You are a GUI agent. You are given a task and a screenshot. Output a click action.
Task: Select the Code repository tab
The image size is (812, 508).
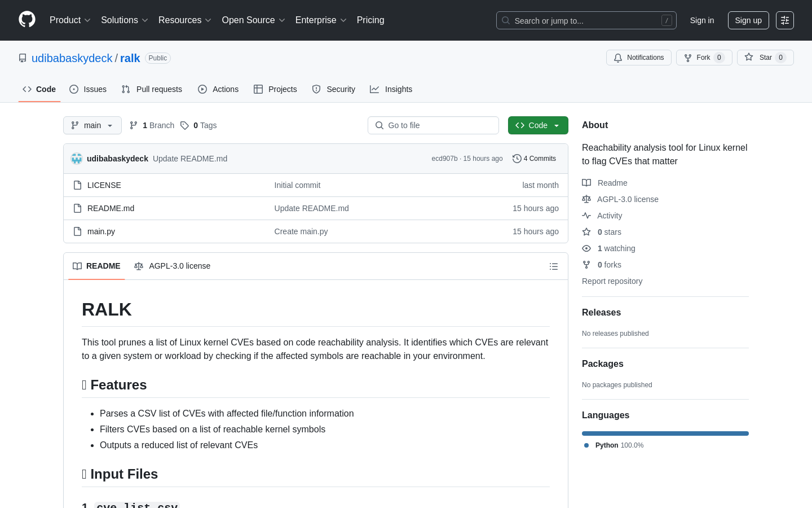(x=39, y=89)
